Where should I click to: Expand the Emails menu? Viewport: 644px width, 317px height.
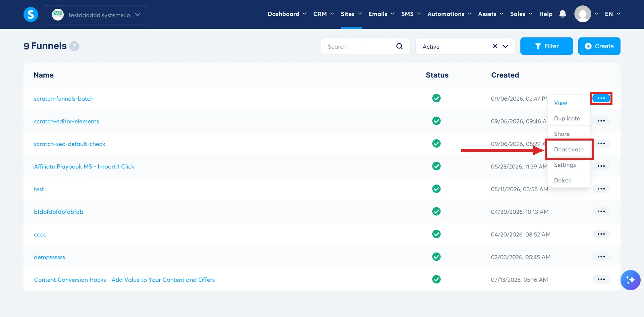point(381,14)
